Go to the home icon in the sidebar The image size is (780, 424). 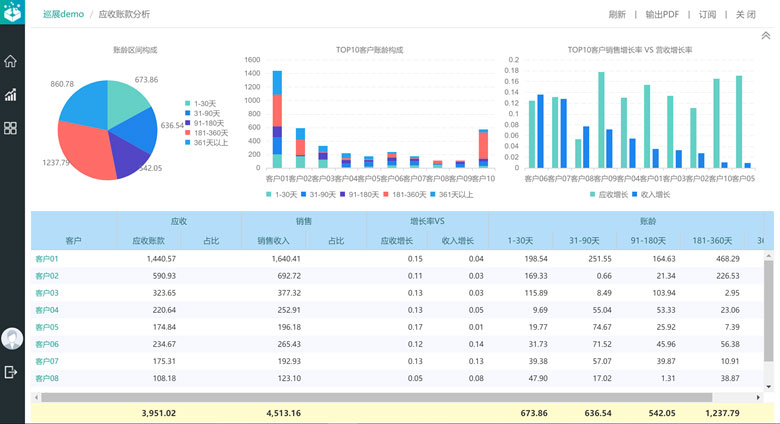11,61
